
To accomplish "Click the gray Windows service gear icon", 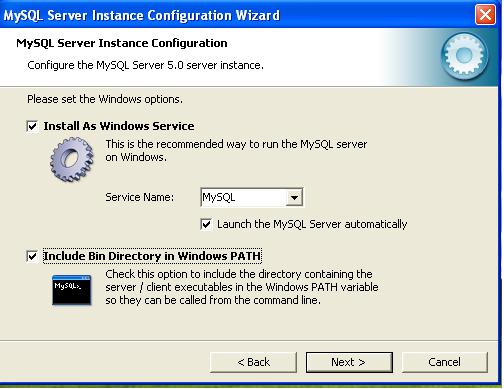I will [72, 159].
